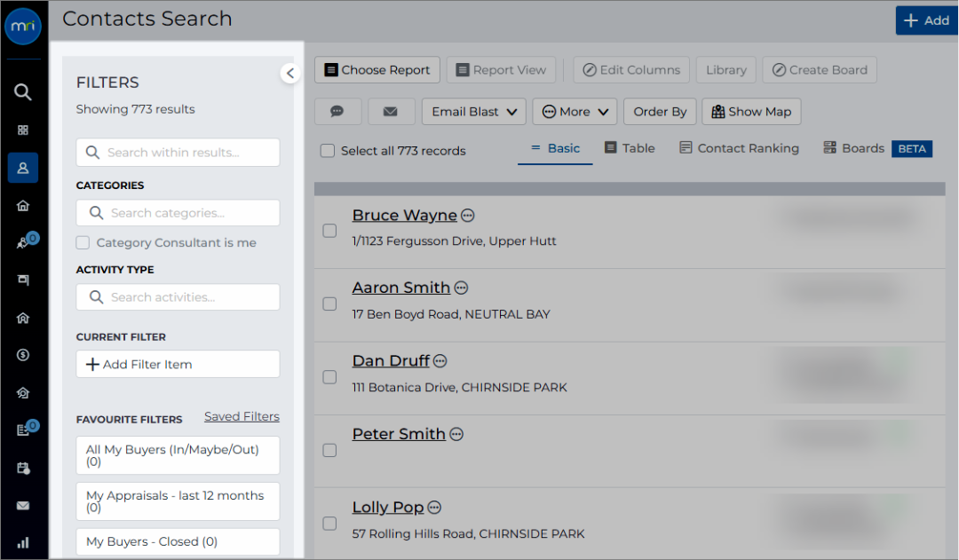Click the email envelope toolbar button

[390, 112]
